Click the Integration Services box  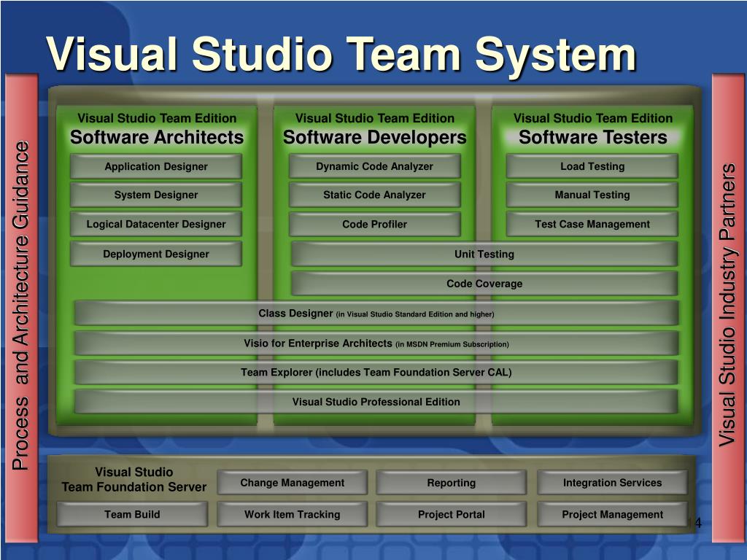tap(612, 483)
